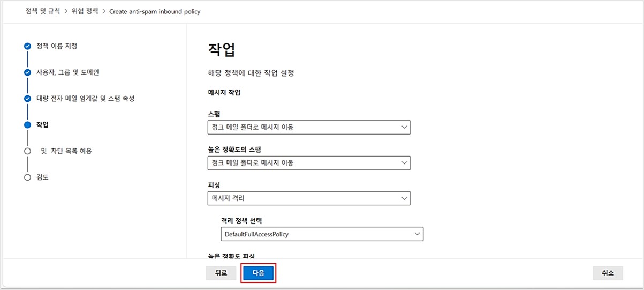Viewport: 644px width, 290px height.
Task: Click the '사용자, 그룹 및 도메인' step checkmark icon
Action: 28,72
